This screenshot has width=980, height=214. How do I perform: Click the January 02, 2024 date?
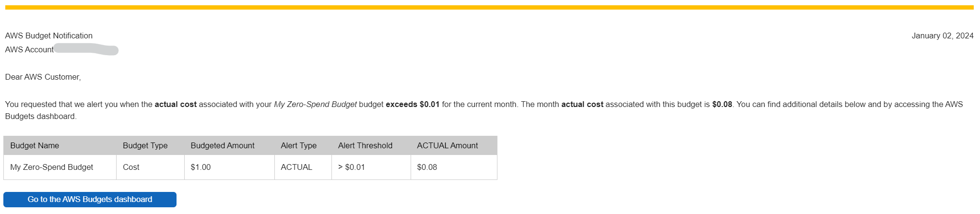(x=942, y=36)
